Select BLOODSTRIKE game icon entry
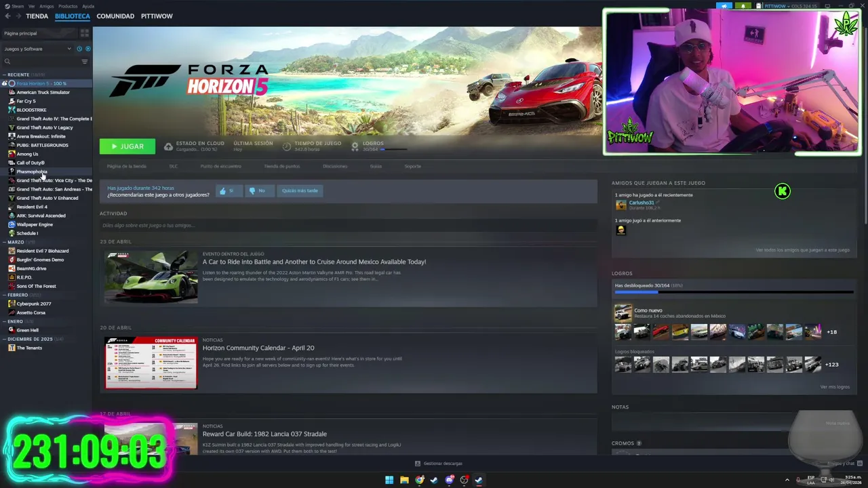Image resolution: width=868 pixels, height=488 pixels. point(12,110)
